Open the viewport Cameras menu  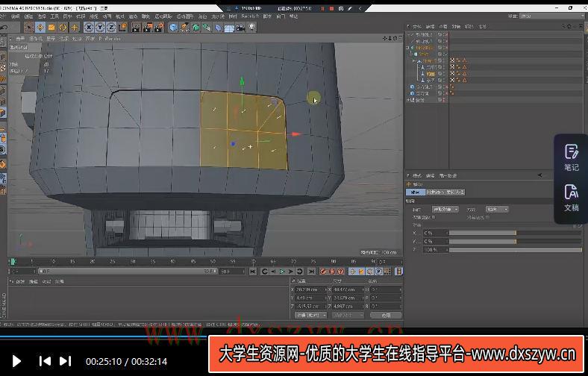pyautogui.click(x=36, y=39)
